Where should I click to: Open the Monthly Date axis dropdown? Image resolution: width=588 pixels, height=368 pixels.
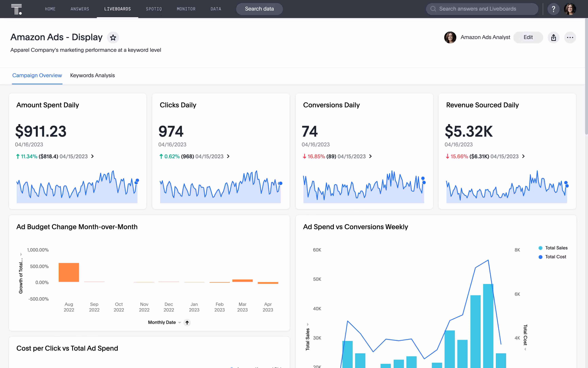179,323
